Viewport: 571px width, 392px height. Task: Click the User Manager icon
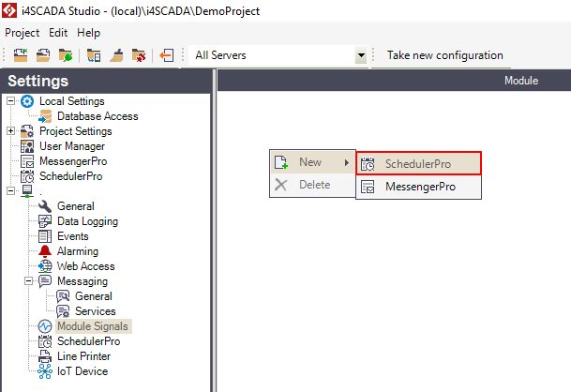pyautogui.click(x=27, y=146)
